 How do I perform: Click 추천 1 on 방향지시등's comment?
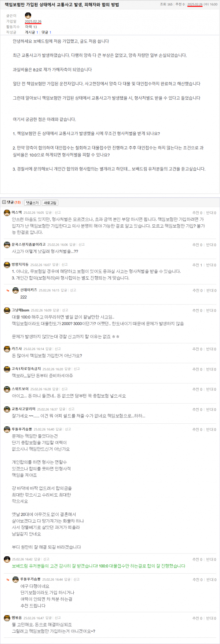click(197, 265)
